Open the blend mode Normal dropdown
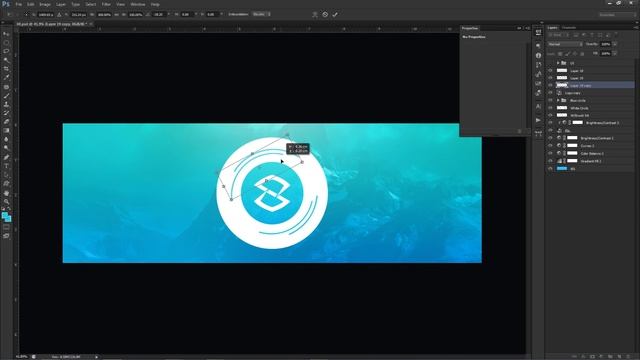 point(565,44)
